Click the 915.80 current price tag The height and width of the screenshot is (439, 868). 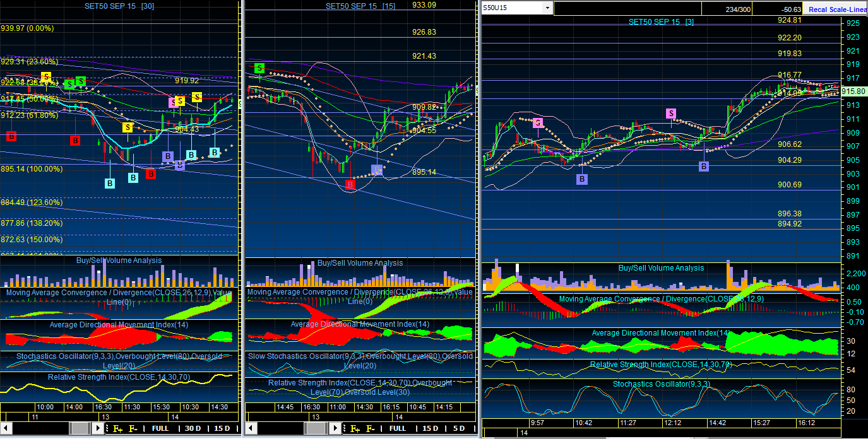(854, 91)
